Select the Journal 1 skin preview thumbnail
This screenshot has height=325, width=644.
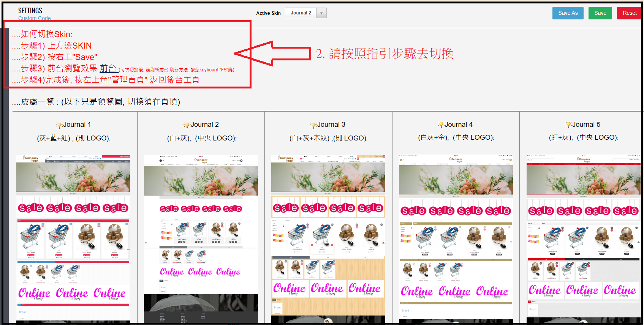(x=73, y=239)
